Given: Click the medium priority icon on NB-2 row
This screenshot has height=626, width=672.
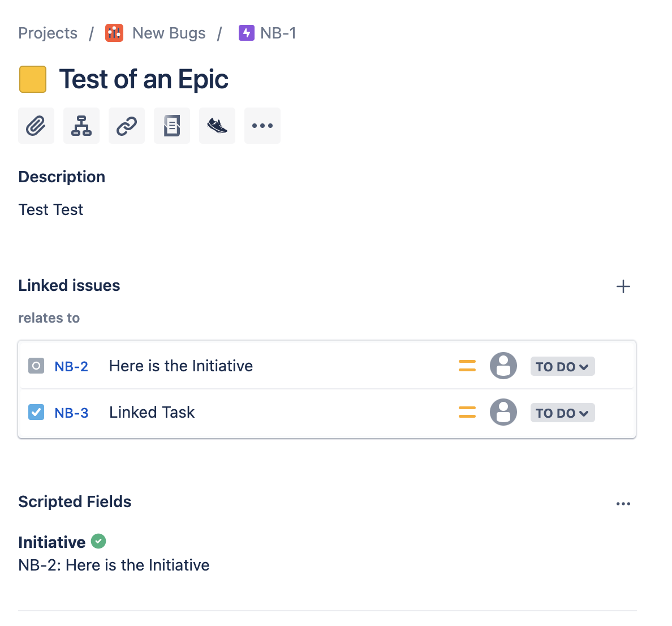Looking at the screenshot, I should click(x=467, y=366).
